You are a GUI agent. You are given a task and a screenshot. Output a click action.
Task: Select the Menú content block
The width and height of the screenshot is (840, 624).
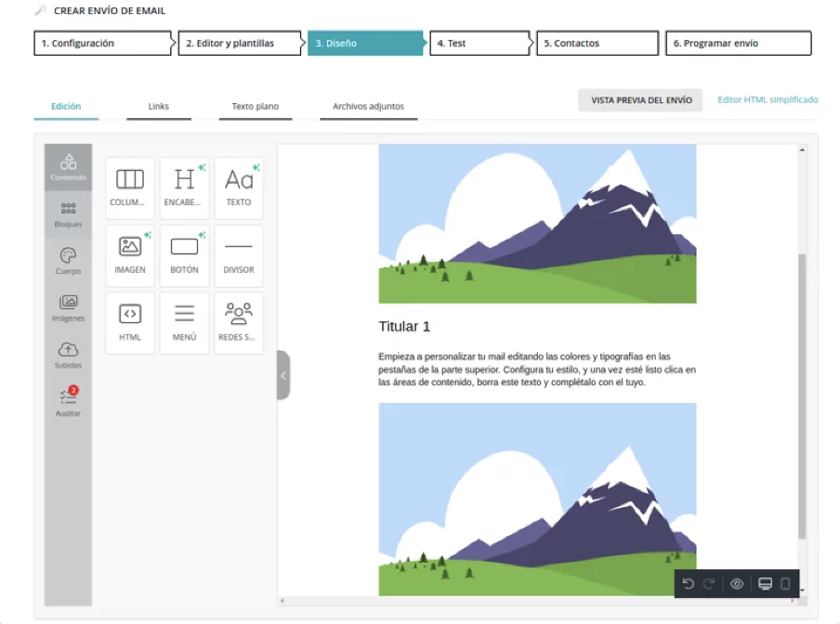184,323
